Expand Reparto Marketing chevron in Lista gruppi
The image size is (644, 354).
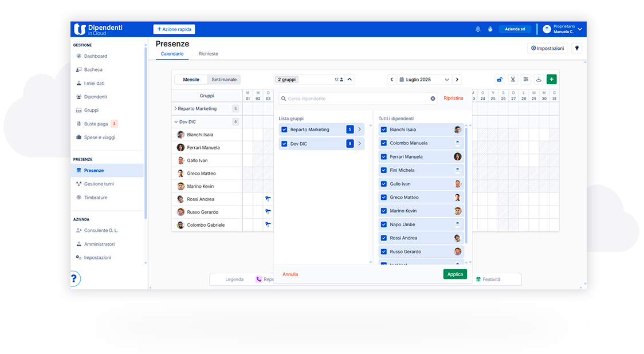pyautogui.click(x=359, y=129)
